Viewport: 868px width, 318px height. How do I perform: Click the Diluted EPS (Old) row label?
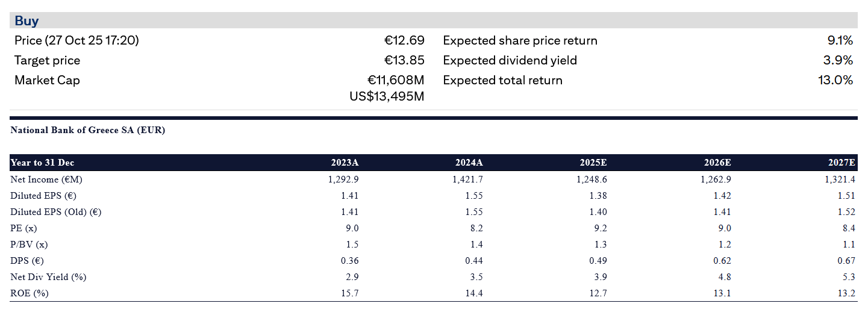pos(55,212)
